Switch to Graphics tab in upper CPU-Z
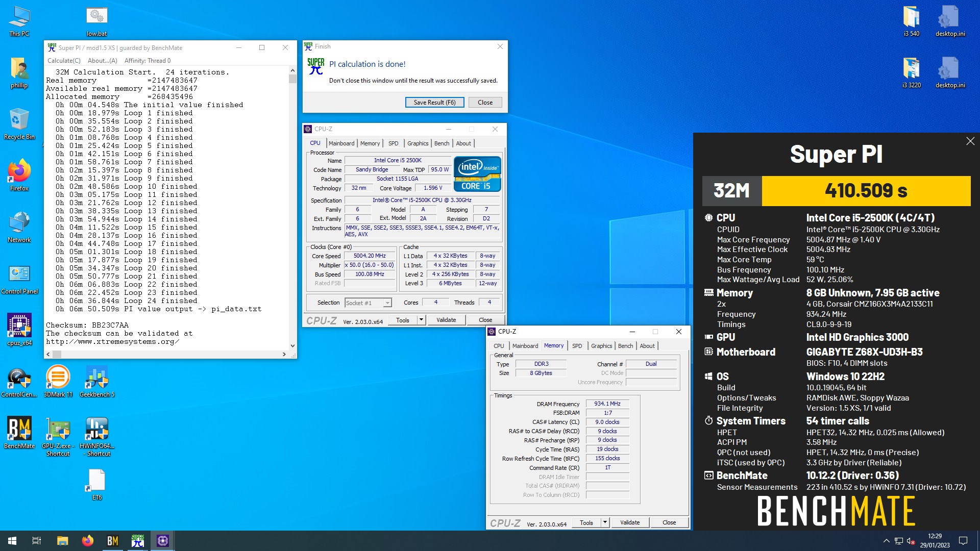The height and width of the screenshot is (551, 980). (418, 143)
